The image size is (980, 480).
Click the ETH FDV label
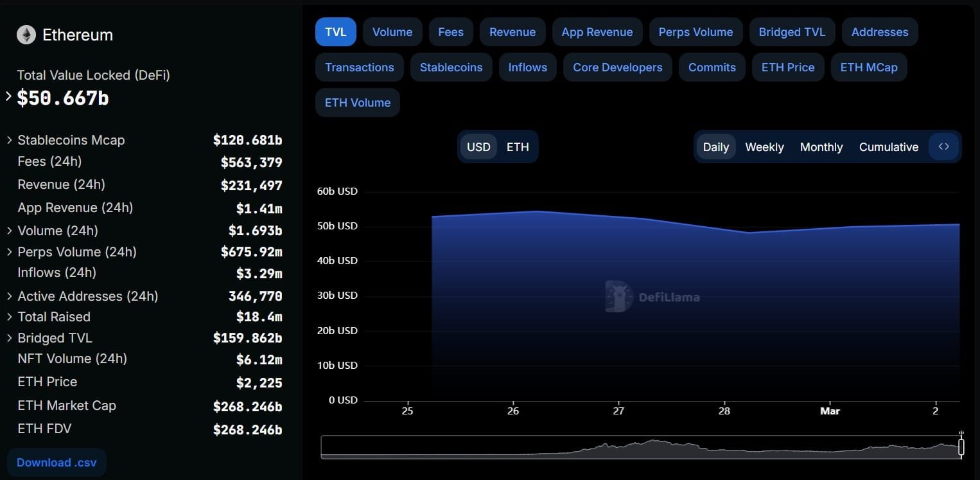(44, 429)
